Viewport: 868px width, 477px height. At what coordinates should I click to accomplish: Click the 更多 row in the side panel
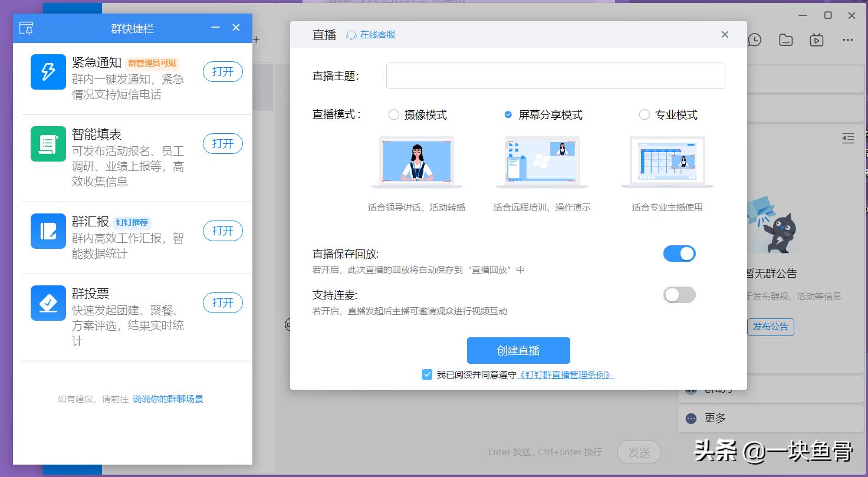tap(770, 418)
